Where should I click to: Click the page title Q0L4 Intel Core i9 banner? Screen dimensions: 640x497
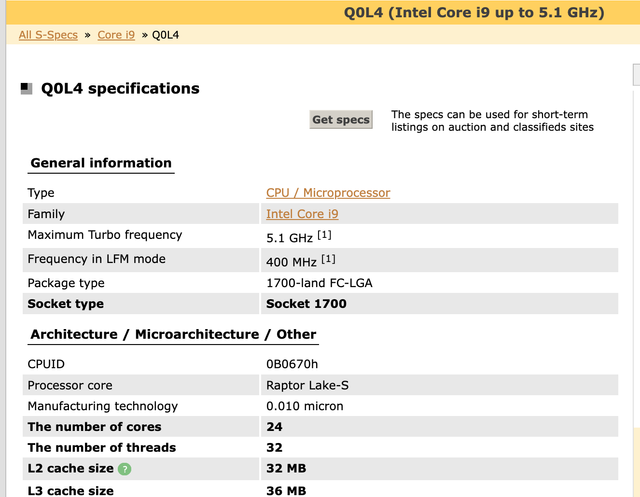click(x=474, y=13)
